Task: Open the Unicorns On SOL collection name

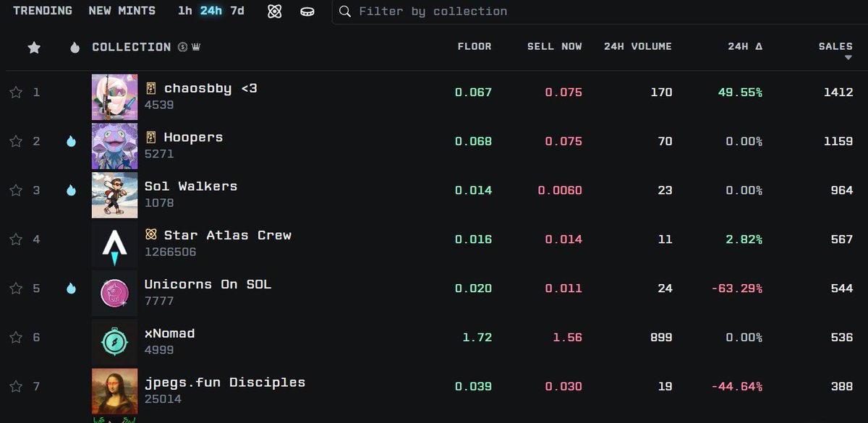Action: pyautogui.click(x=208, y=284)
